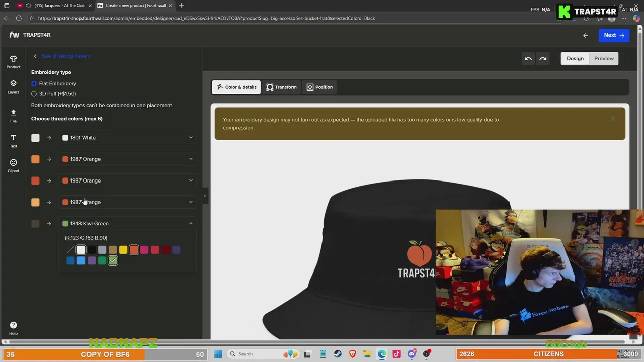Click the browser back arrow

click(x=6, y=18)
